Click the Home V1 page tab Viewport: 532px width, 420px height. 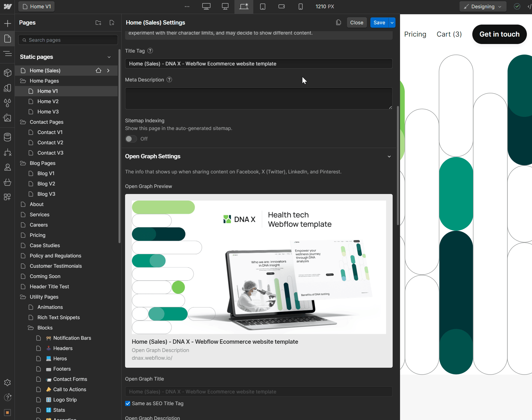pyautogui.click(x=37, y=7)
